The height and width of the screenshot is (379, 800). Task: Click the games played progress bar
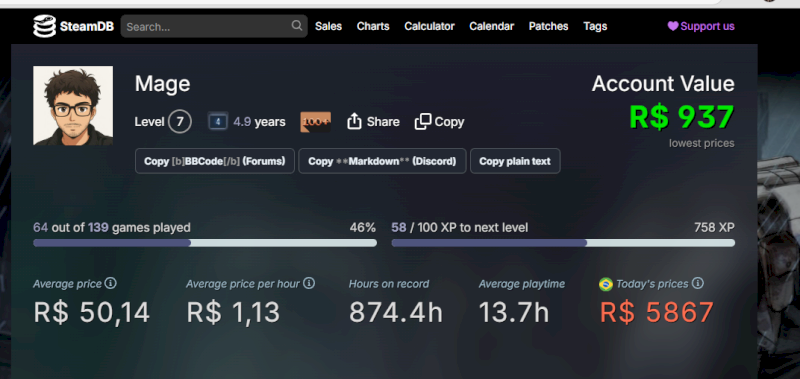pyautogui.click(x=205, y=243)
